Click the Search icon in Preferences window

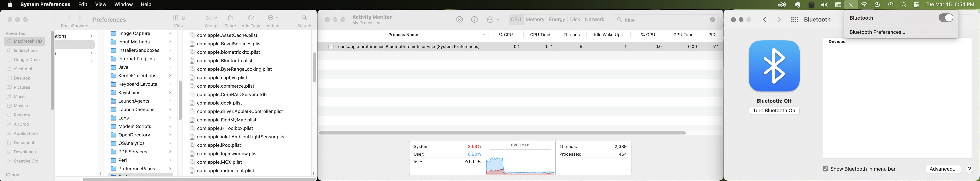click(304, 17)
